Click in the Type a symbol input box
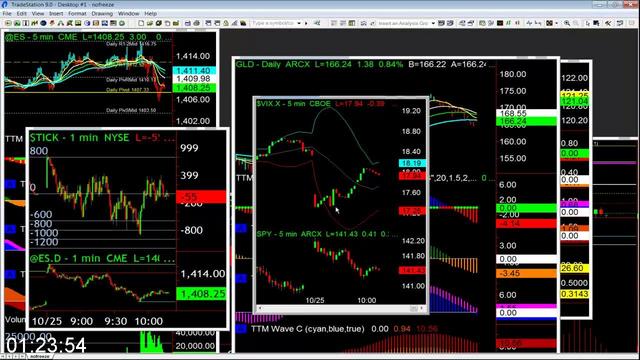 coord(273,23)
